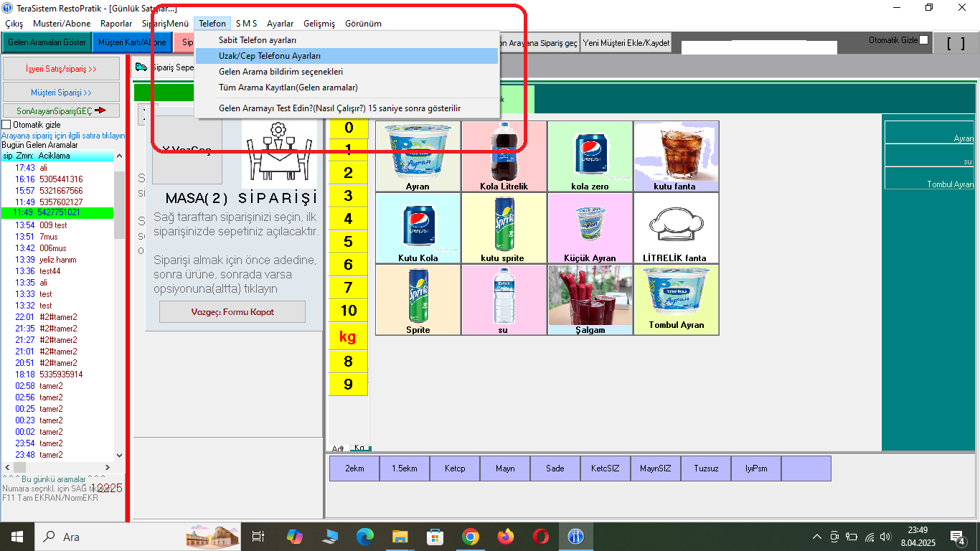Open Gelen Arama bildirim seçenekleri
The width and height of the screenshot is (980, 551).
coord(347,72)
